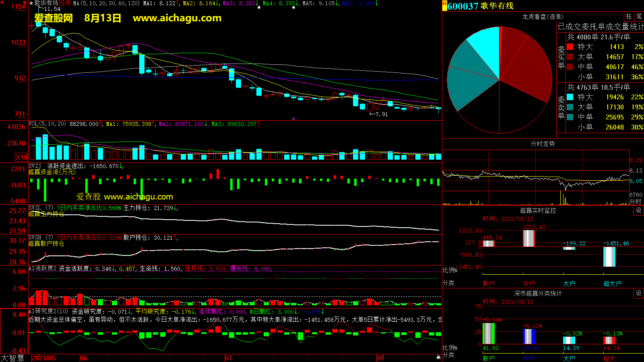Switch order view to 柱 bar mode
This screenshot has height=362, width=644.
click(629, 16)
